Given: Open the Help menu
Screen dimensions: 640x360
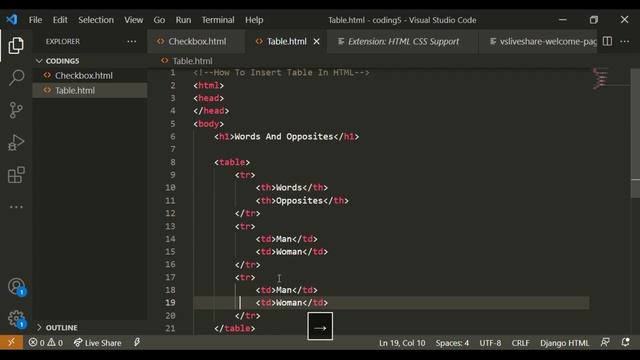Looking at the screenshot, I should coord(254,20).
